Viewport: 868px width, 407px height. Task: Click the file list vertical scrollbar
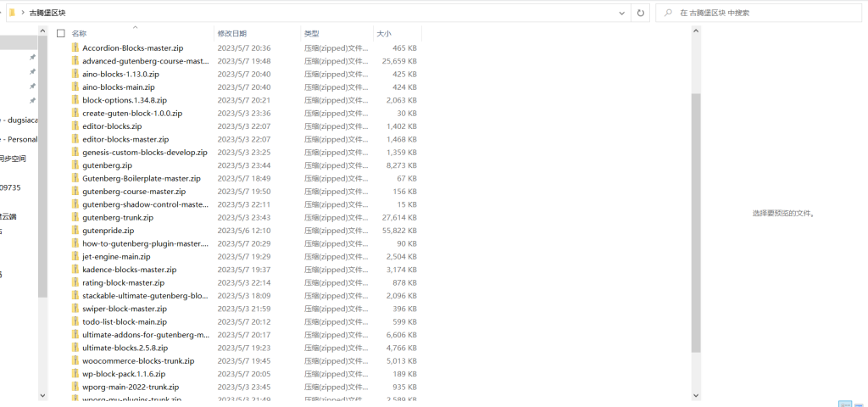point(696,223)
